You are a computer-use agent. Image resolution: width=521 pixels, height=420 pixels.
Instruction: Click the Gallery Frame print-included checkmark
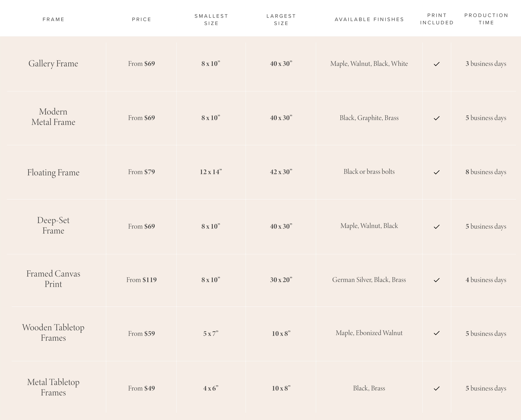(x=437, y=64)
